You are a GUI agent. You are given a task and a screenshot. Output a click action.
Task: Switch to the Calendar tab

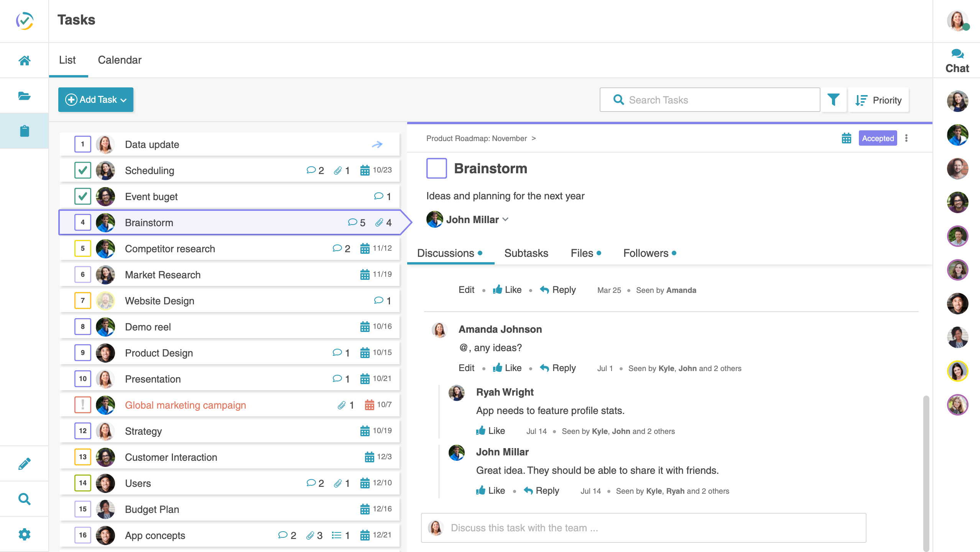pyautogui.click(x=120, y=60)
